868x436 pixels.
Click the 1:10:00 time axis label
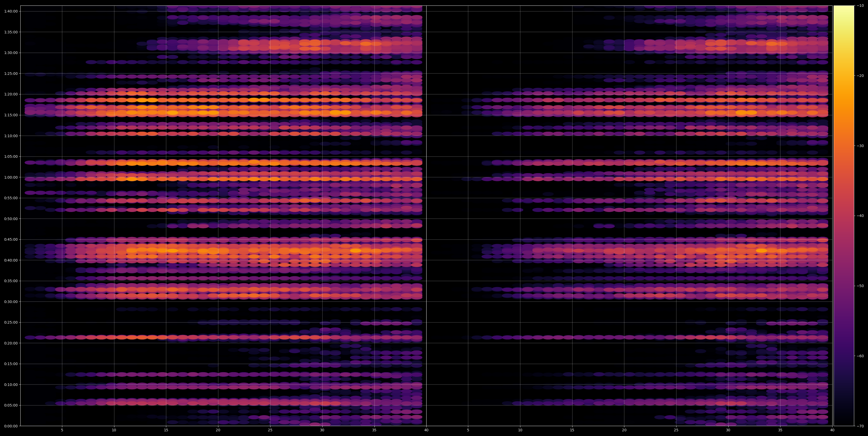pyautogui.click(x=11, y=136)
